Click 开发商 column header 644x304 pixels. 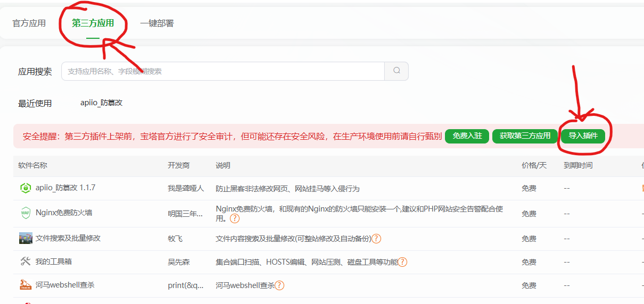coord(179,165)
